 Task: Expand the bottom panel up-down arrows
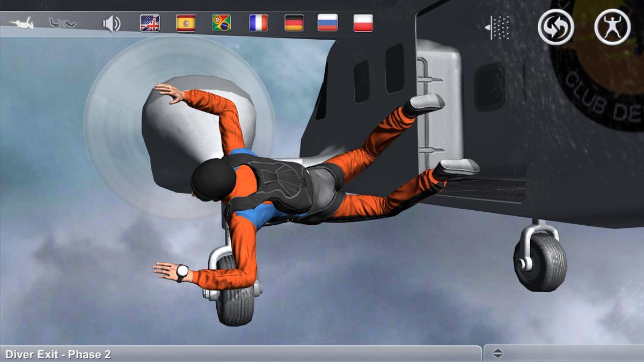click(497, 353)
